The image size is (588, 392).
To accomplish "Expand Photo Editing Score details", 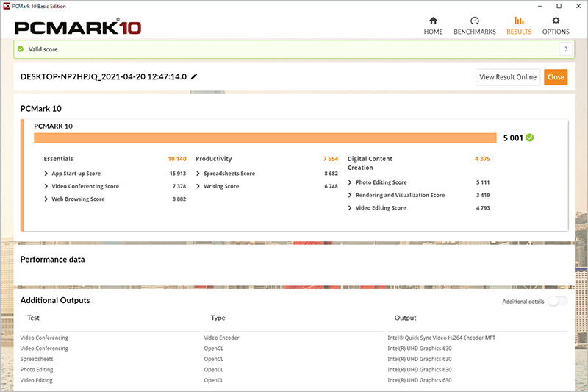I will coord(350,182).
